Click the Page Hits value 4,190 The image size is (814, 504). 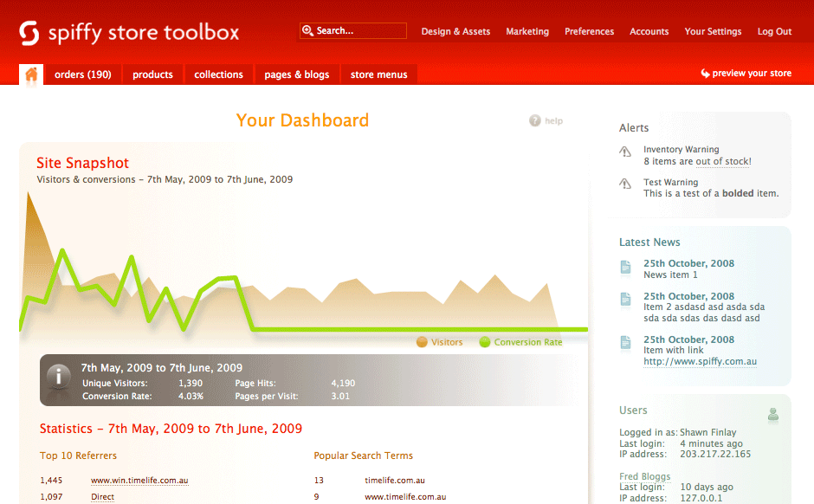(x=343, y=383)
